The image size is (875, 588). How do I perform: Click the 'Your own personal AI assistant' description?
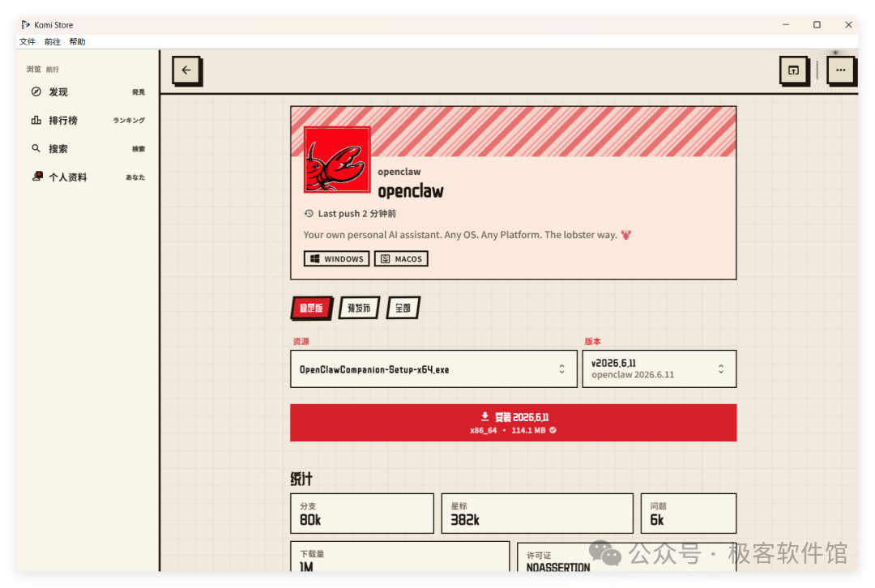coord(460,235)
